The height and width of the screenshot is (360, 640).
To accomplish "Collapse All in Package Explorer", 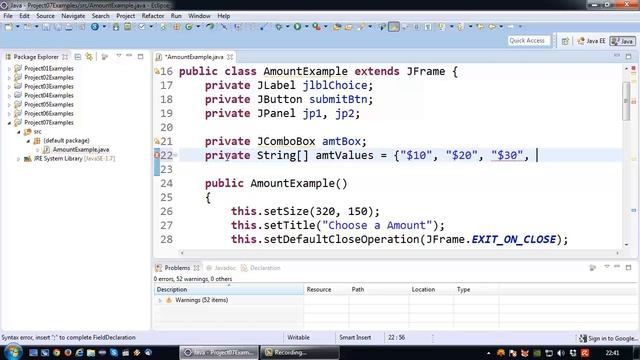I will tap(78, 57).
